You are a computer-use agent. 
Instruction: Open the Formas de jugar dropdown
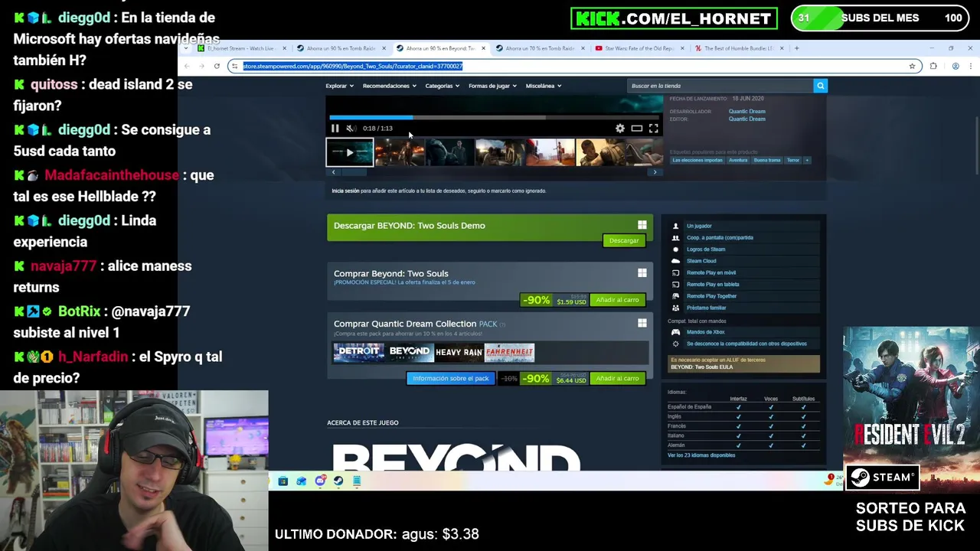tap(492, 86)
